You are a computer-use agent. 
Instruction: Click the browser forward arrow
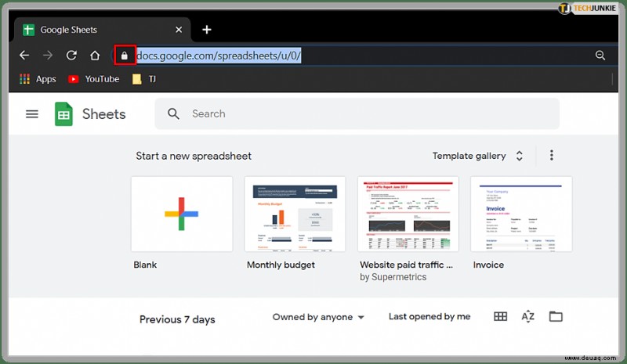point(48,55)
